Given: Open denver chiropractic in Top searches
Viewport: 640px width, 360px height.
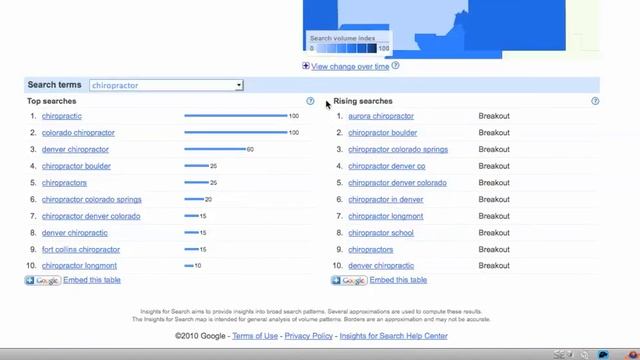Looking at the screenshot, I should (75, 233).
